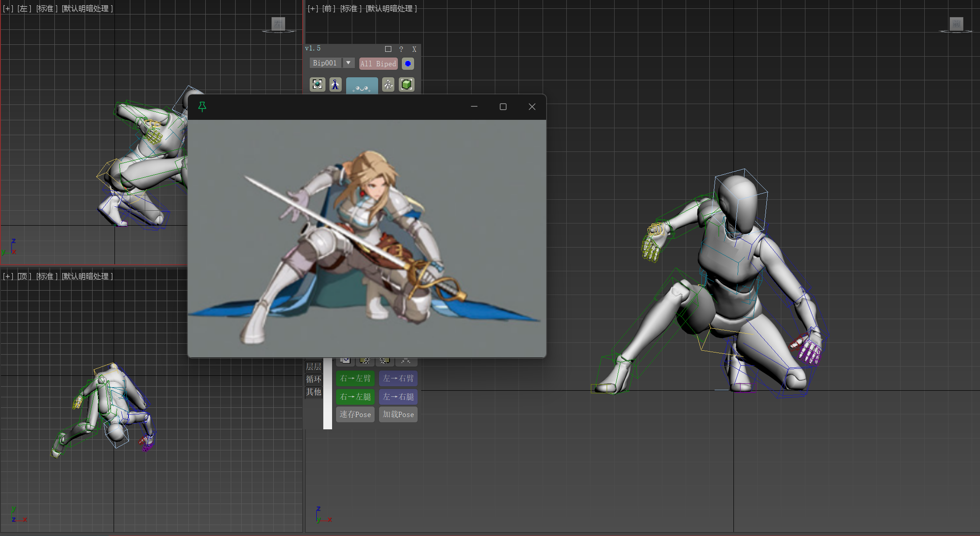This screenshot has width=980, height=536.
Task: Minimize the reference image window
Action: coord(474,107)
